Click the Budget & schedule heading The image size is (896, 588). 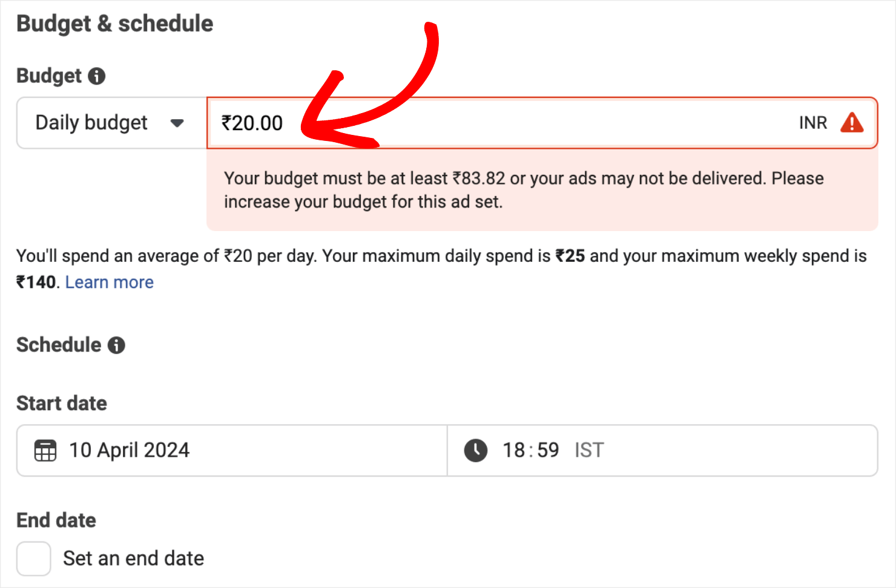click(x=115, y=24)
